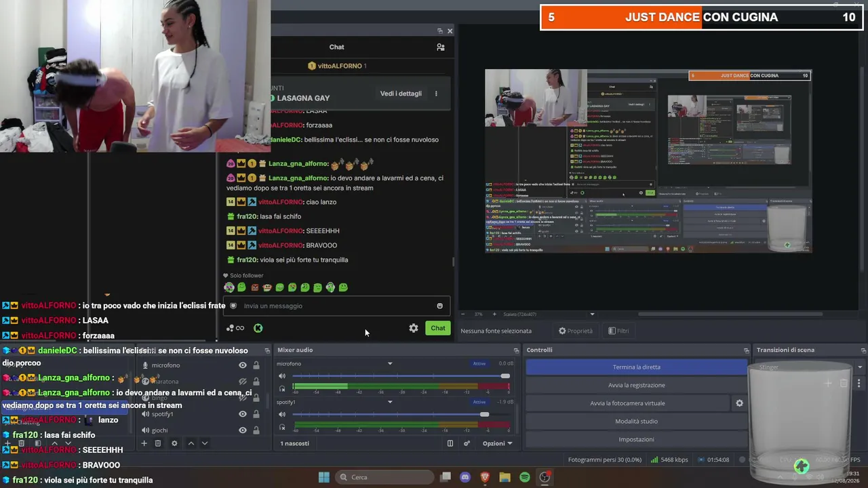Pop out the chat dock window
The width and height of the screenshot is (868, 488).
(x=439, y=30)
